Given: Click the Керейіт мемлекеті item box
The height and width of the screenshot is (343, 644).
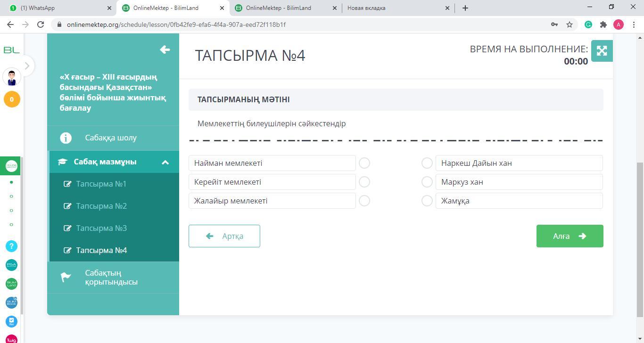Looking at the screenshot, I should [272, 182].
